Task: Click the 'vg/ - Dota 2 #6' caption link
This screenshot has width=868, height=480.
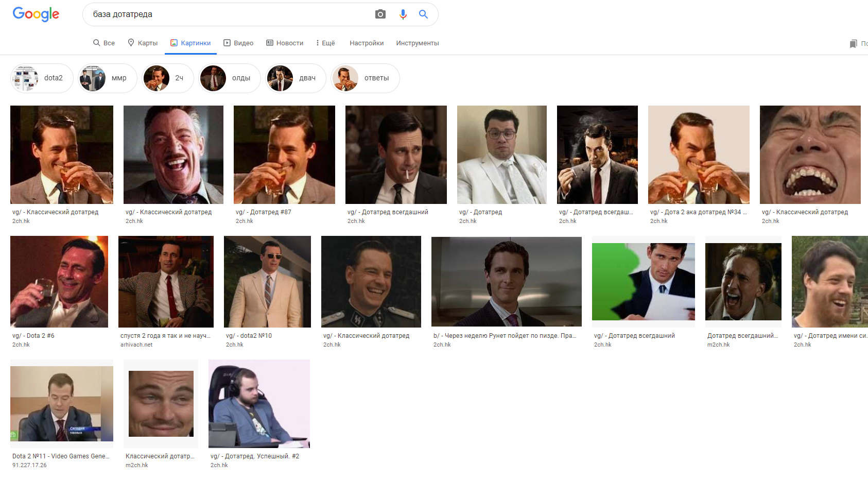Action: coord(33,336)
